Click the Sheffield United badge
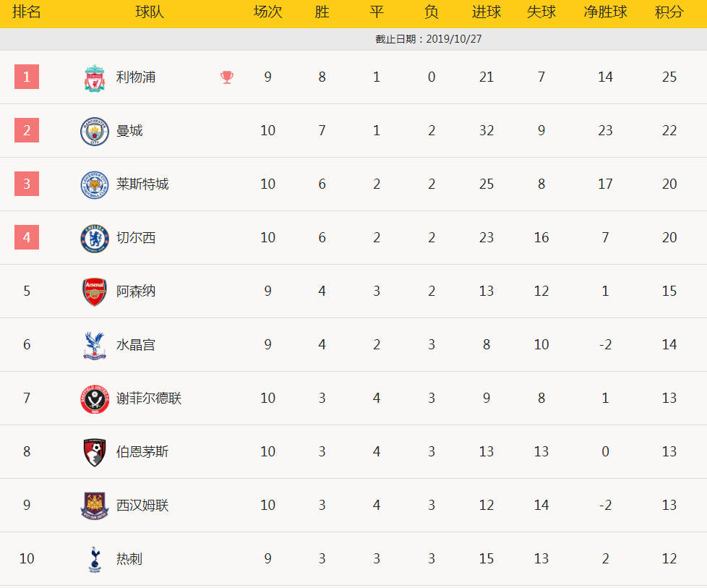The height and width of the screenshot is (588, 707). 95,399
